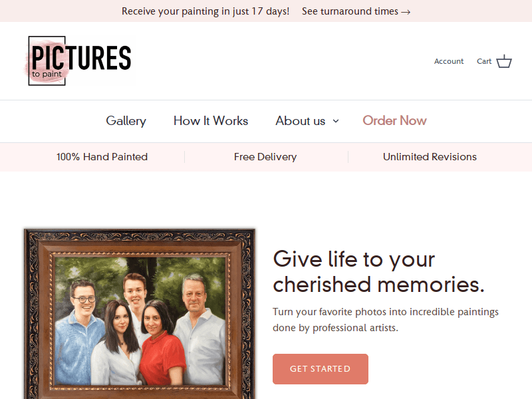This screenshot has height=399, width=532.
Task: Click the turnaround times arrow icon
Action: (x=406, y=12)
